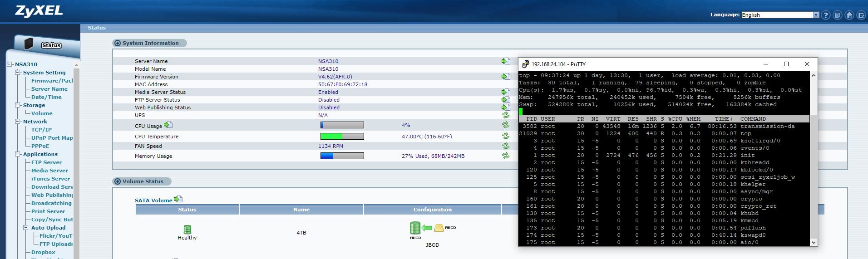Open the notes page icon in header
Viewport: 868px width, 259px height.
click(838, 15)
